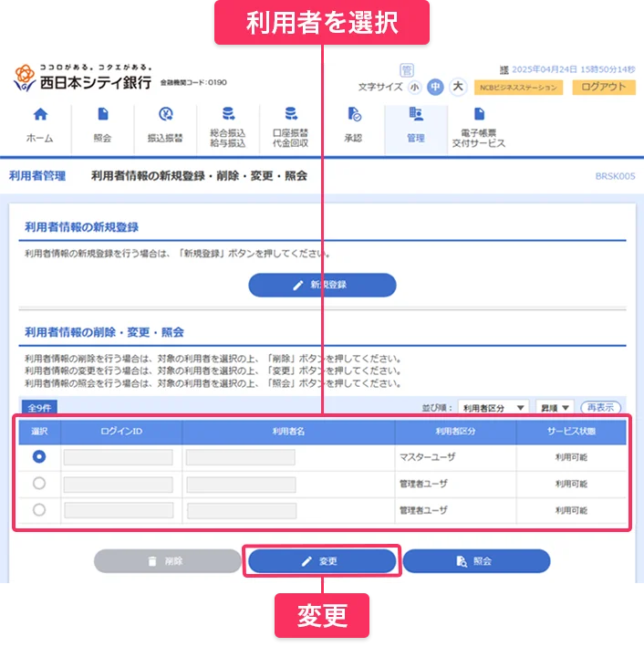Image resolution: width=644 pixels, height=647 pixels.
Task: Go to the 照会 menu label
Action: [102, 138]
